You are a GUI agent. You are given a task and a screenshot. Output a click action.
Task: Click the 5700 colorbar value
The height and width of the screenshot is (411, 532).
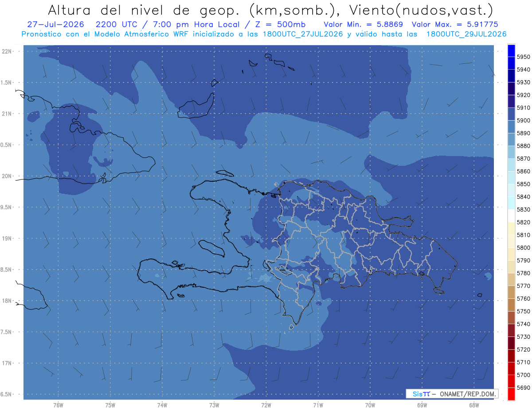pos(524,375)
